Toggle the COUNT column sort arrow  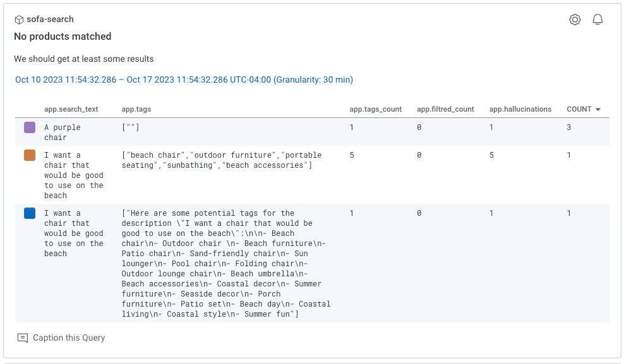click(597, 109)
